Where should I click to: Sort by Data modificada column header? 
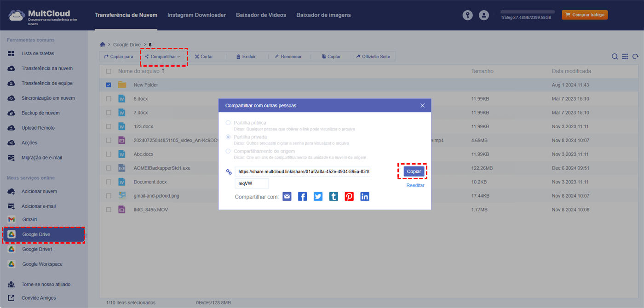pyautogui.click(x=571, y=71)
